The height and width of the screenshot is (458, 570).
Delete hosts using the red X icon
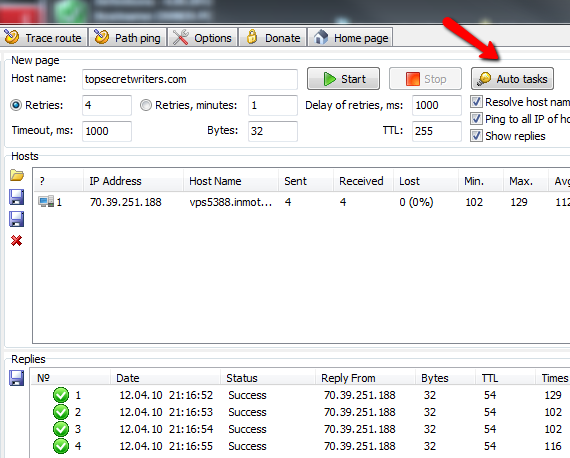pos(17,241)
